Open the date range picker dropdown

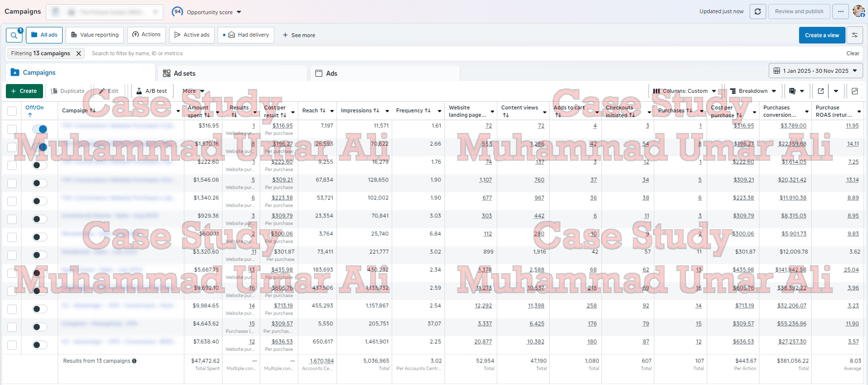coord(816,71)
